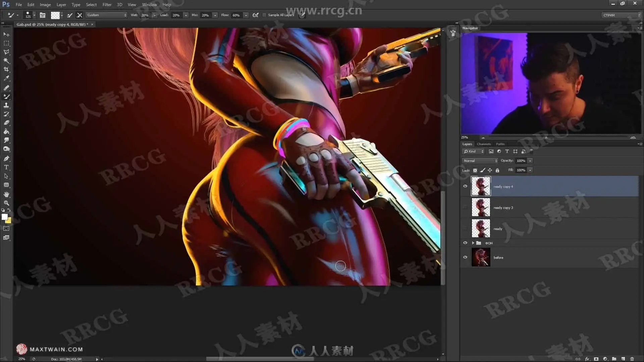
Task: Hide the ФОН group
Action: (x=465, y=243)
